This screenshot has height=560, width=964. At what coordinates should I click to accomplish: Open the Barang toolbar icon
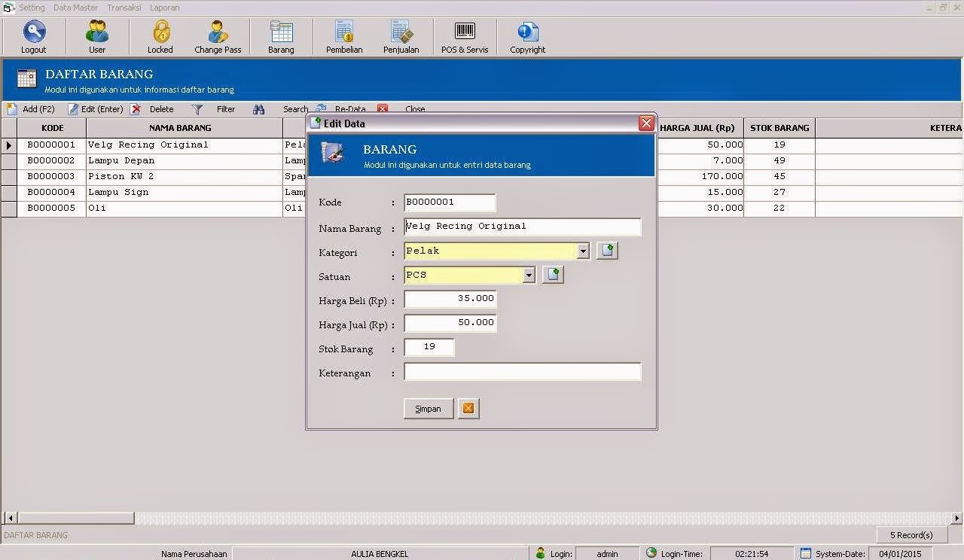(281, 32)
